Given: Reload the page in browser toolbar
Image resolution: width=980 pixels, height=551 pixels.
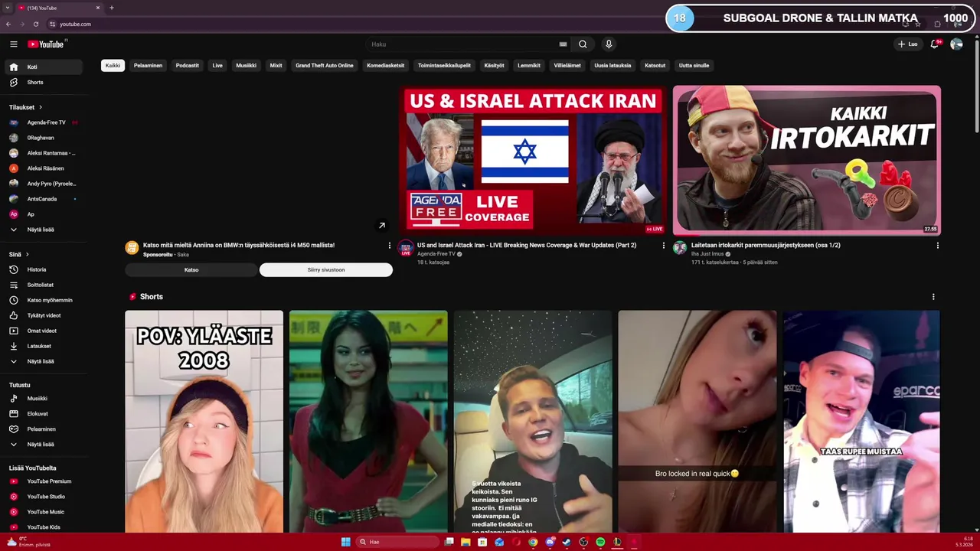Looking at the screenshot, I should pyautogui.click(x=36, y=24).
